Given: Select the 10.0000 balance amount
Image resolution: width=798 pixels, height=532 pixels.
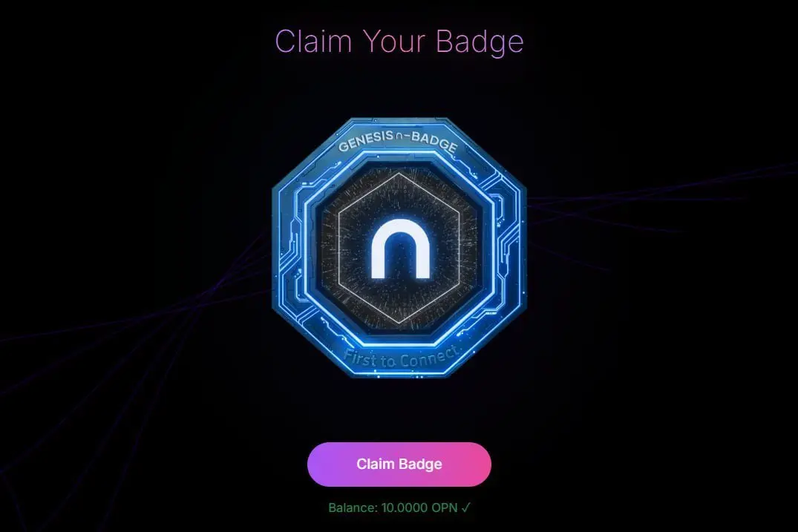Looking at the screenshot, I should (405, 508).
